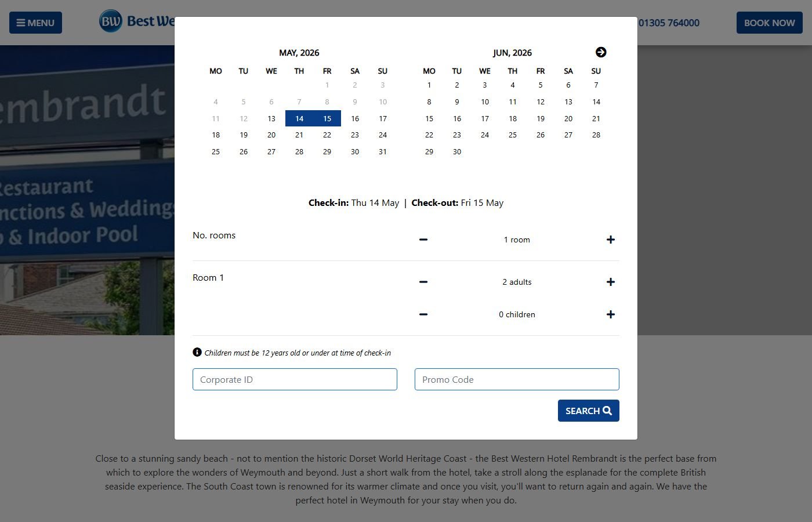Select May 15 in the calendar

[x=327, y=118]
